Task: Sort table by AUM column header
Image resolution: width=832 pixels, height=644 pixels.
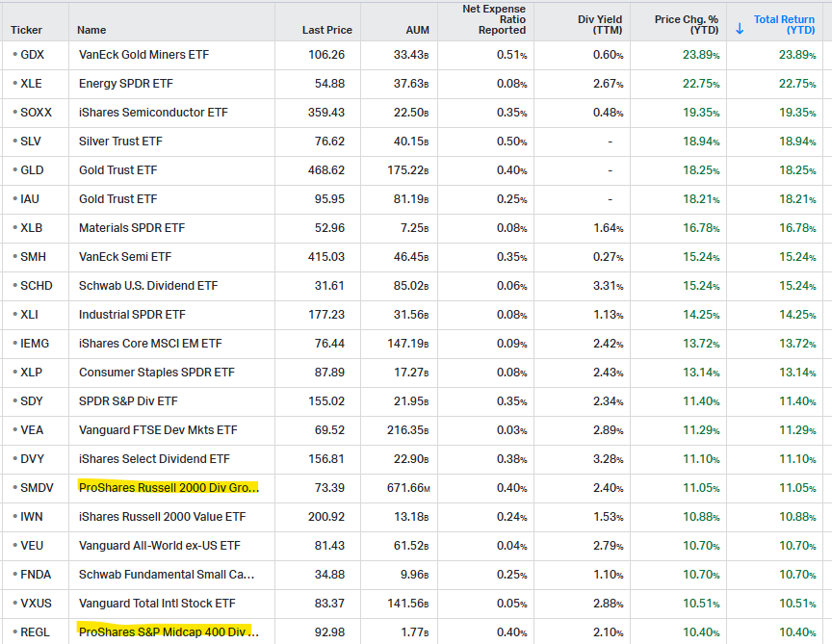Action: tap(417, 30)
